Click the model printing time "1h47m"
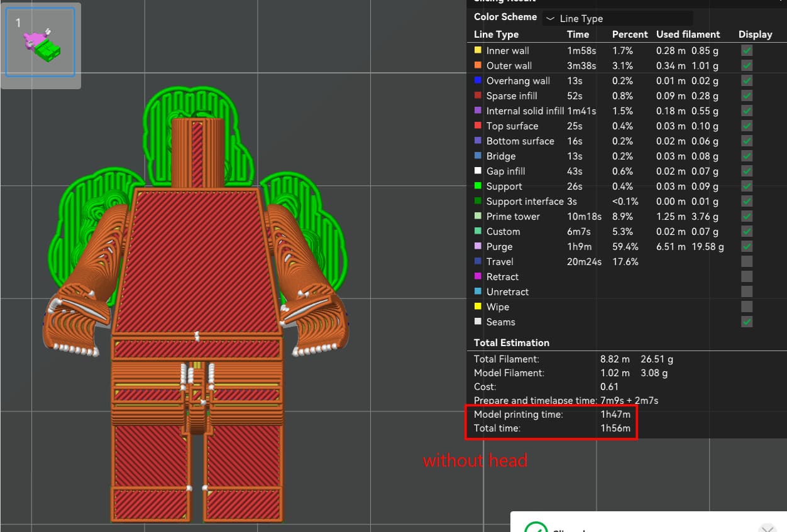Screen dimensions: 787x532 (615, 415)
